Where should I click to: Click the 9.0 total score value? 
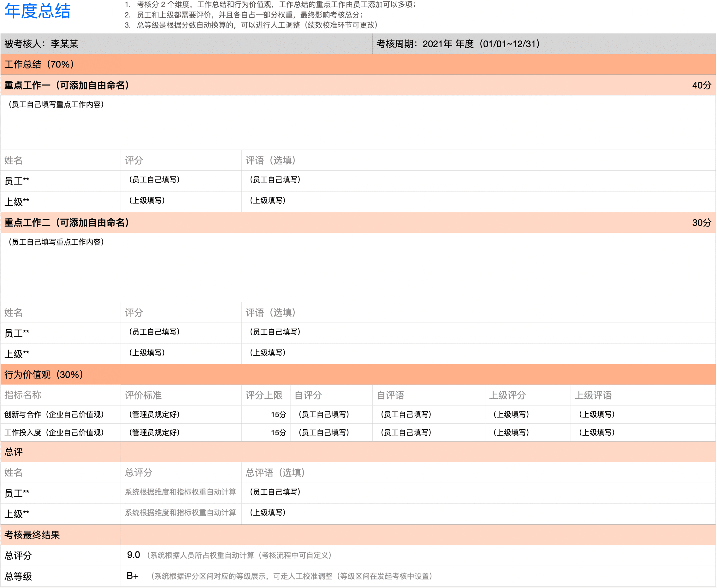click(133, 555)
